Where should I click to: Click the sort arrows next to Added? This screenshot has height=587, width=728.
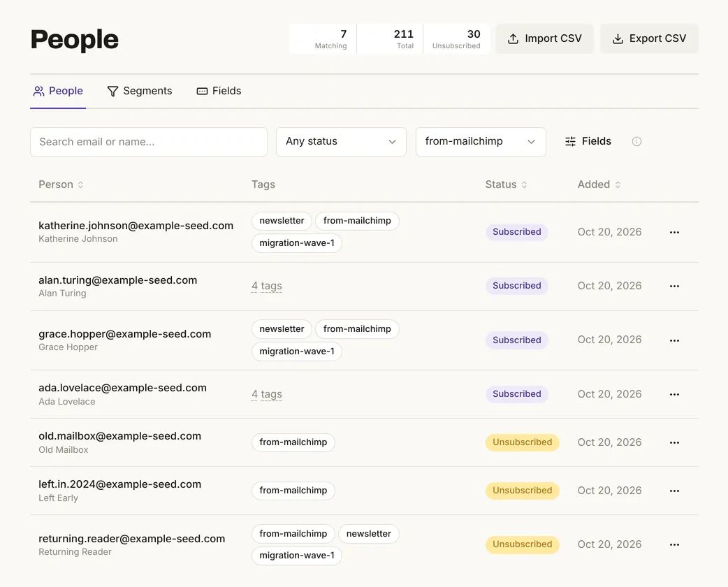coord(618,184)
